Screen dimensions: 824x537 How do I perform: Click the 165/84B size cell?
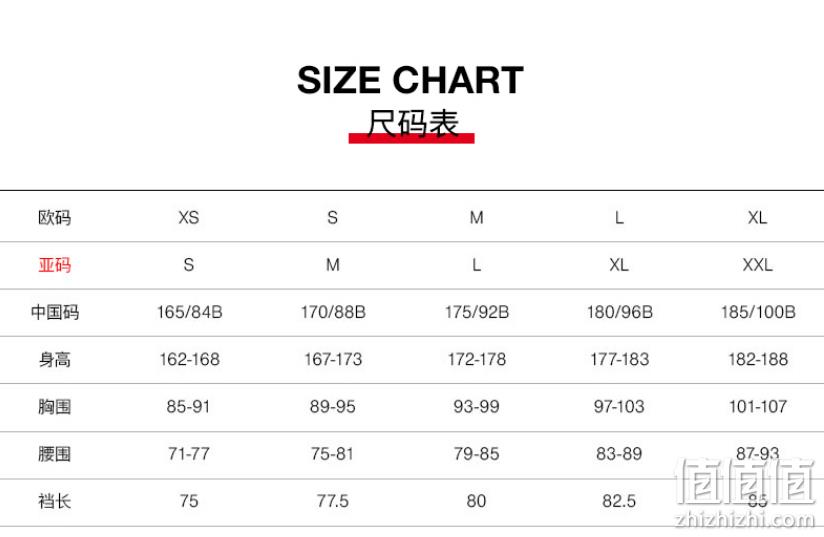tap(189, 312)
